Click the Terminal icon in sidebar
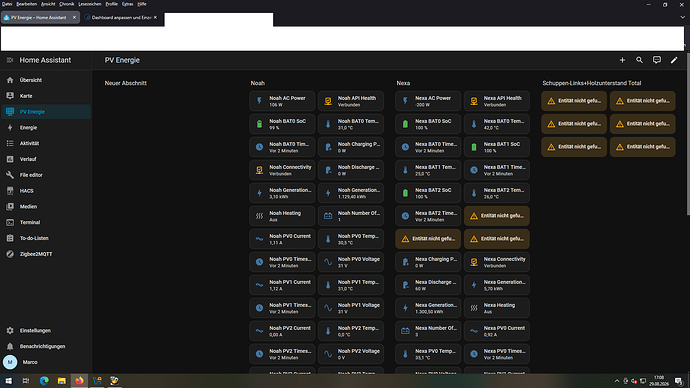This screenshot has width=690, height=388. pos(10,223)
